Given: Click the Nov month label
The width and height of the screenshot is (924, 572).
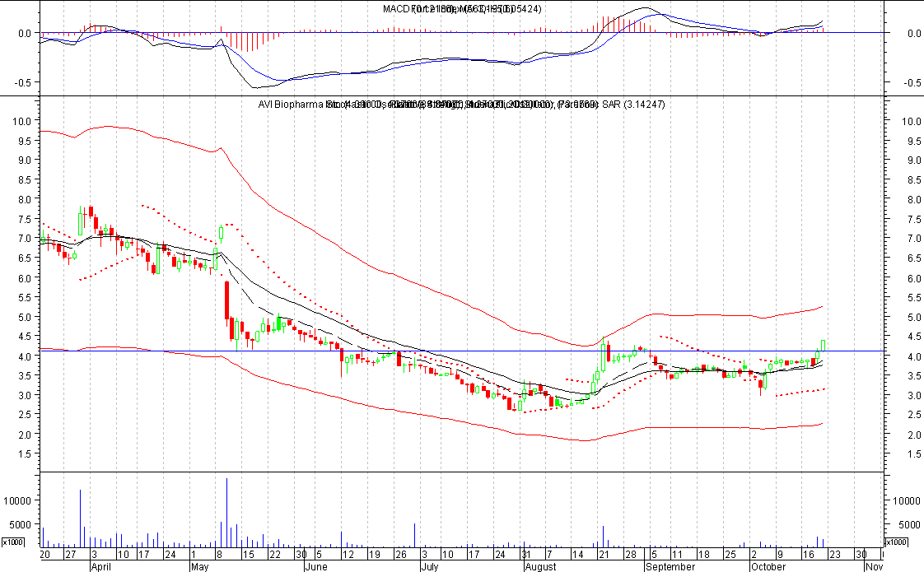Looking at the screenshot, I should (x=874, y=567).
